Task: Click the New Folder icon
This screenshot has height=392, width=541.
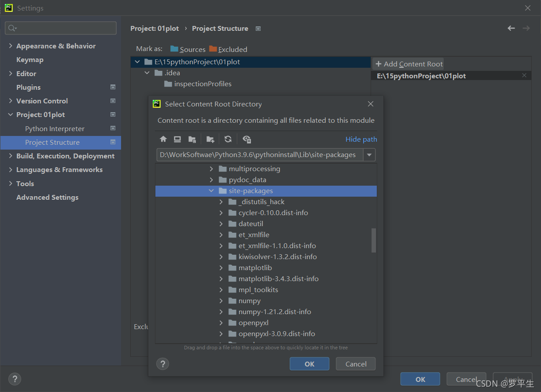Action: 210,139
